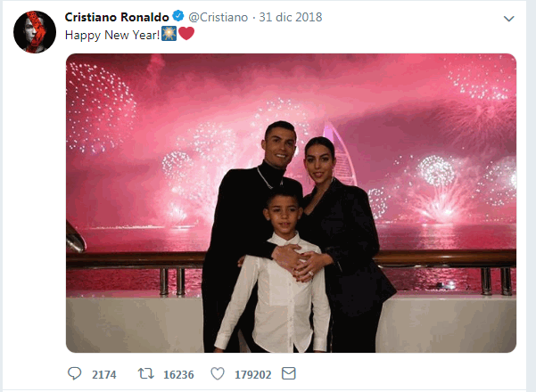
Task: Click the reply speech bubble icon
Action: click(74, 373)
